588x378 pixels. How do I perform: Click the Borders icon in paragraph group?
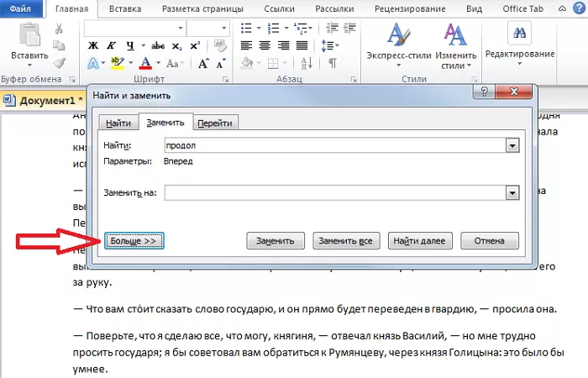[273, 63]
